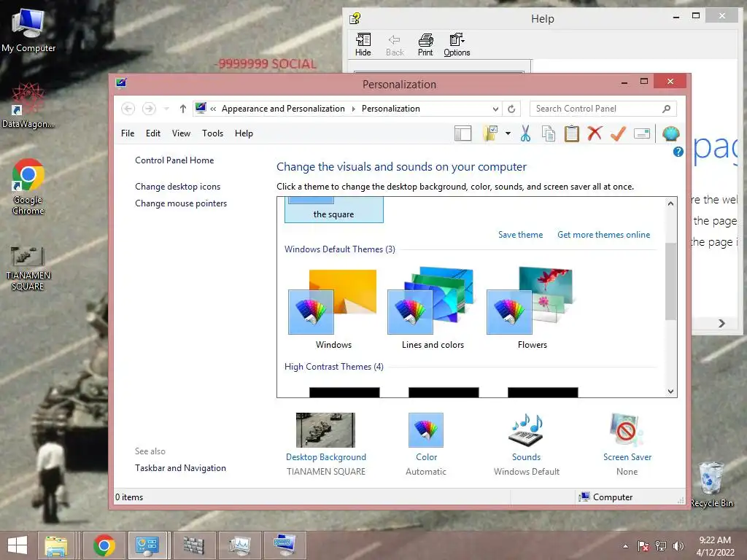Click the preview pane layout icon
This screenshot has height=560, width=747.
(462, 134)
